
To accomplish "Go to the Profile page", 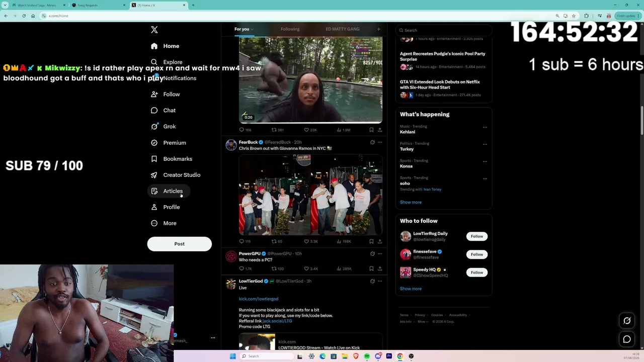I will [x=166, y=207].
